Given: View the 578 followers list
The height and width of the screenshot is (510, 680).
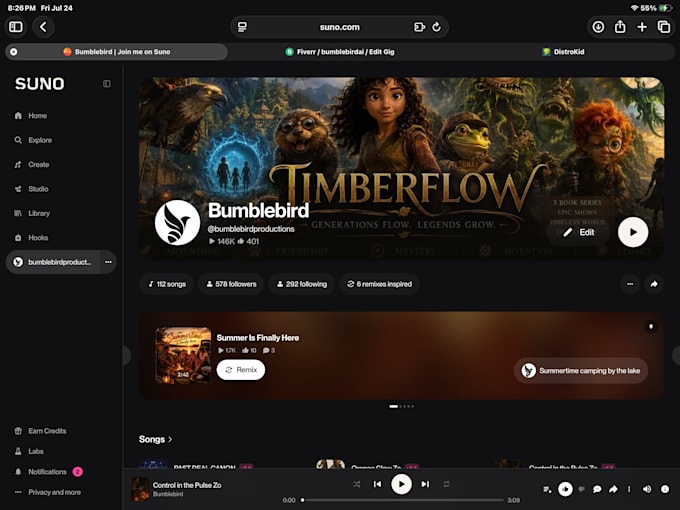Looking at the screenshot, I should click(x=232, y=284).
